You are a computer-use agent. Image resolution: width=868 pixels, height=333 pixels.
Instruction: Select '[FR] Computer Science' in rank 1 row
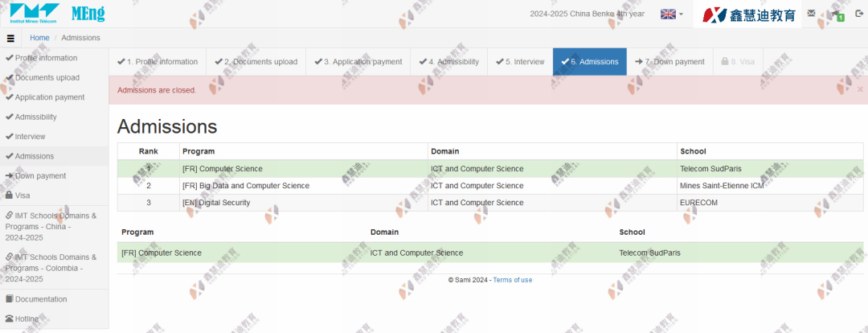(223, 169)
